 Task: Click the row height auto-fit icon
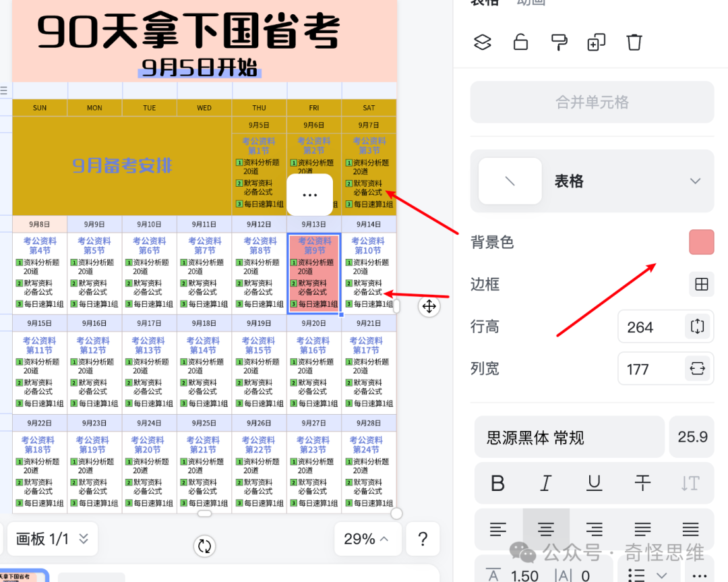point(698,326)
